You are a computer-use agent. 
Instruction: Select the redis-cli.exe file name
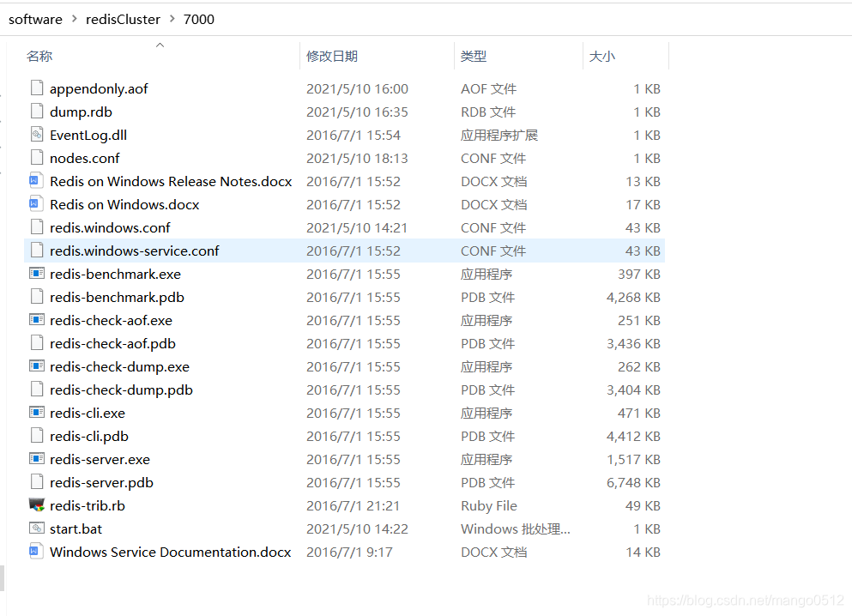click(88, 413)
